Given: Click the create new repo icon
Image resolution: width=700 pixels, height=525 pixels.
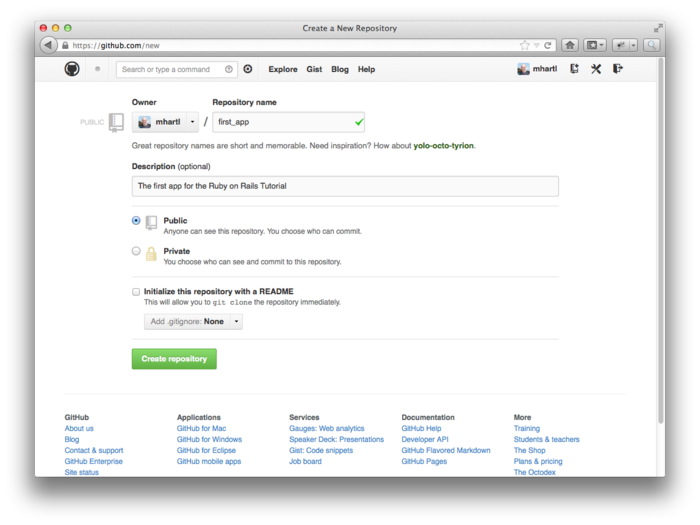Looking at the screenshot, I should [x=574, y=69].
